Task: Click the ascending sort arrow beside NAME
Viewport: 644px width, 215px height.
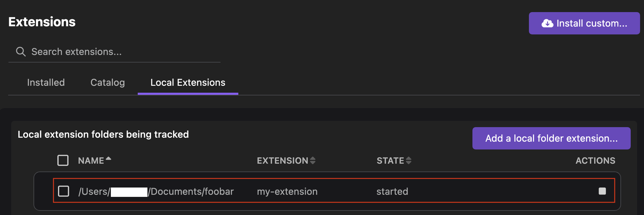Action: (x=108, y=158)
